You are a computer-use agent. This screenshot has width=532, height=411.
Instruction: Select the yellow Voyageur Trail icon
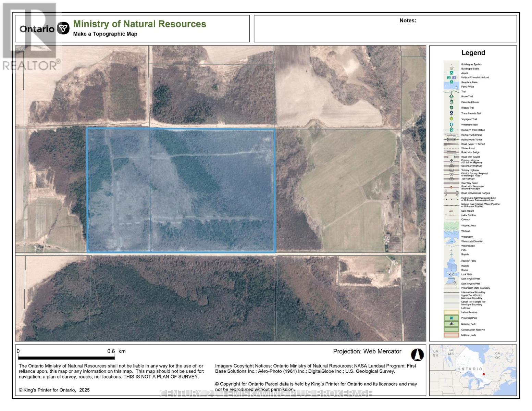click(x=451, y=119)
